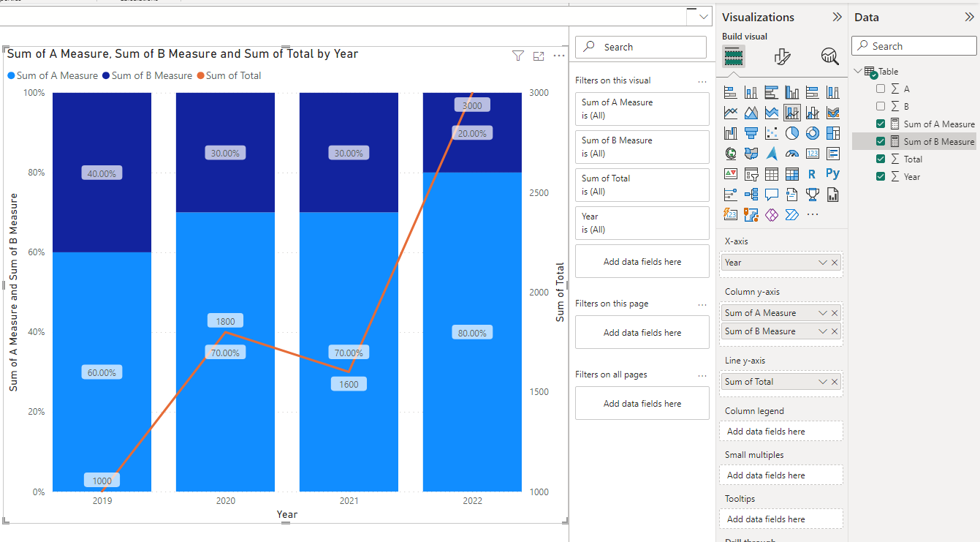Open Filters on this visual options menu

702,81
